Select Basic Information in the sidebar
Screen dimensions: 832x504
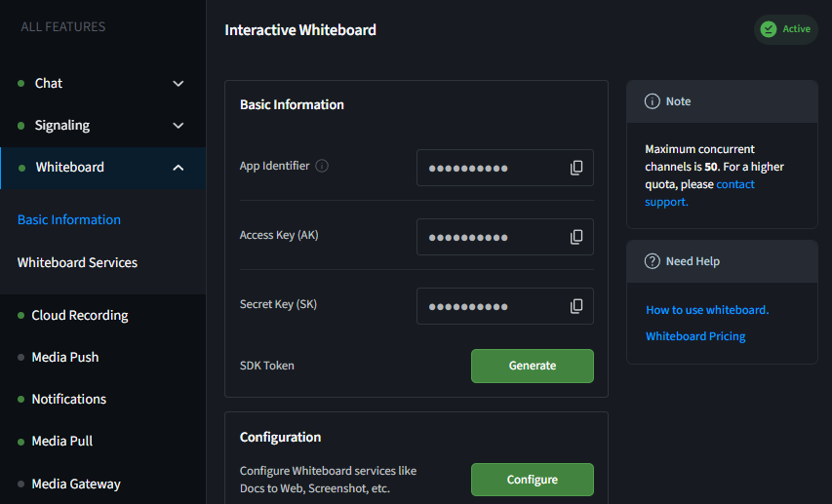tap(69, 219)
